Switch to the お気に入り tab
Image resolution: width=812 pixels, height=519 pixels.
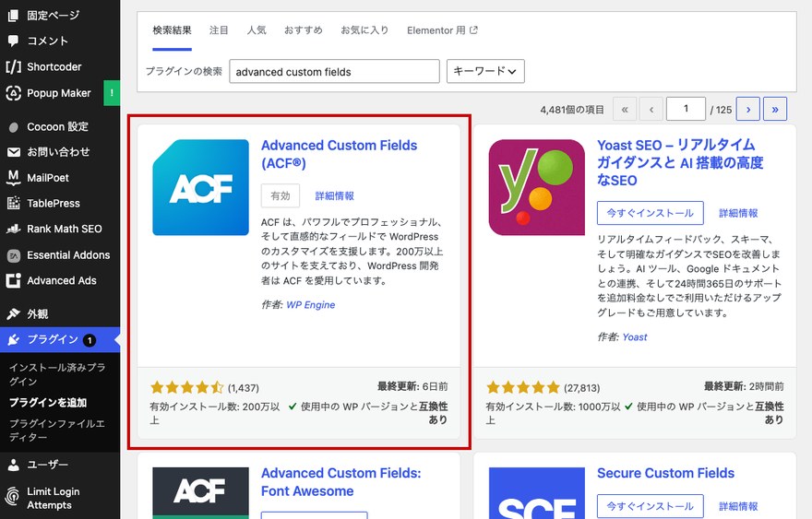point(364,30)
